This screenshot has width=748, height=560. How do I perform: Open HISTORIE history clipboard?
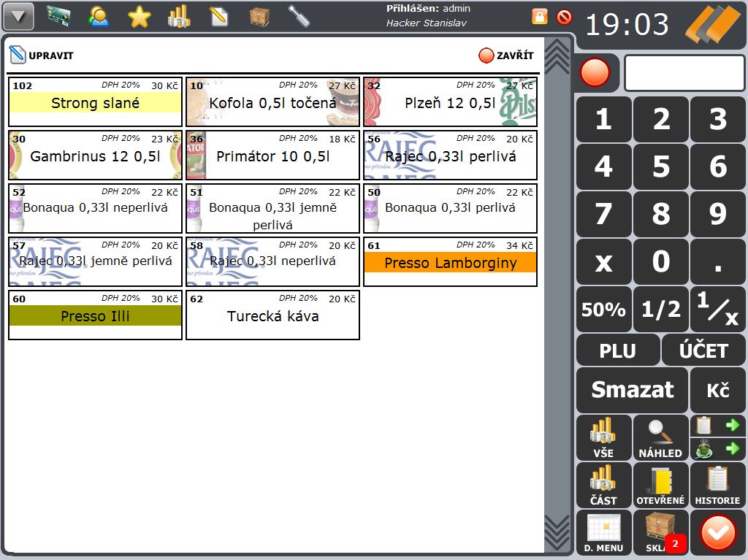point(718,485)
